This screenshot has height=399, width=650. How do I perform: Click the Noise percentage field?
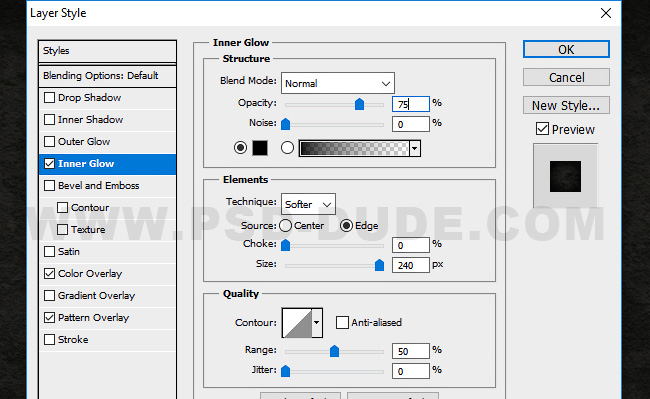pyautogui.click(x=411, y=124)
